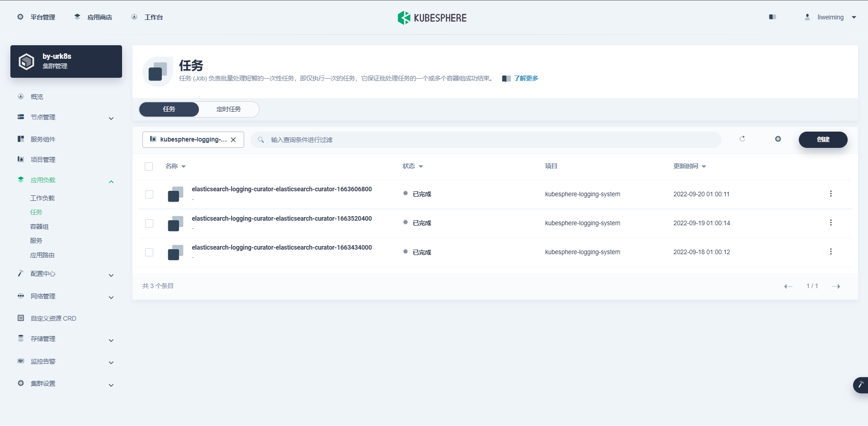
Task: Open the by-urk8s 集群管理 card
Action: [66, 62]
